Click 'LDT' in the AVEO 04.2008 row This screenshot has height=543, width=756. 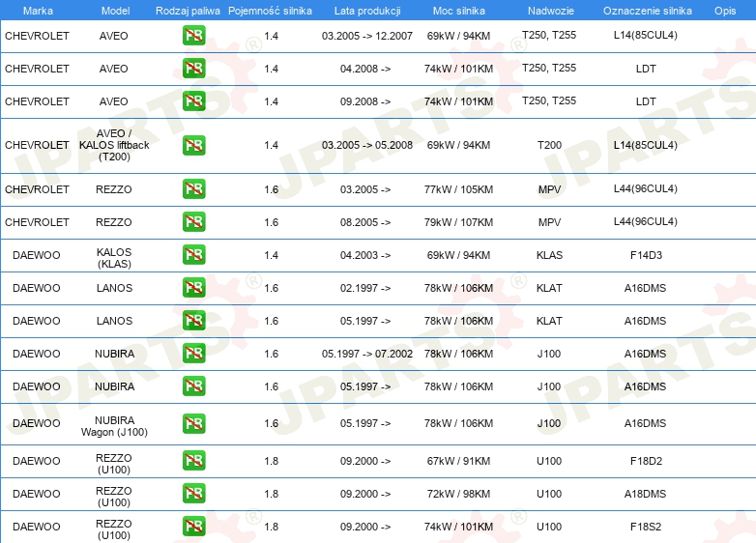[646, 69]
